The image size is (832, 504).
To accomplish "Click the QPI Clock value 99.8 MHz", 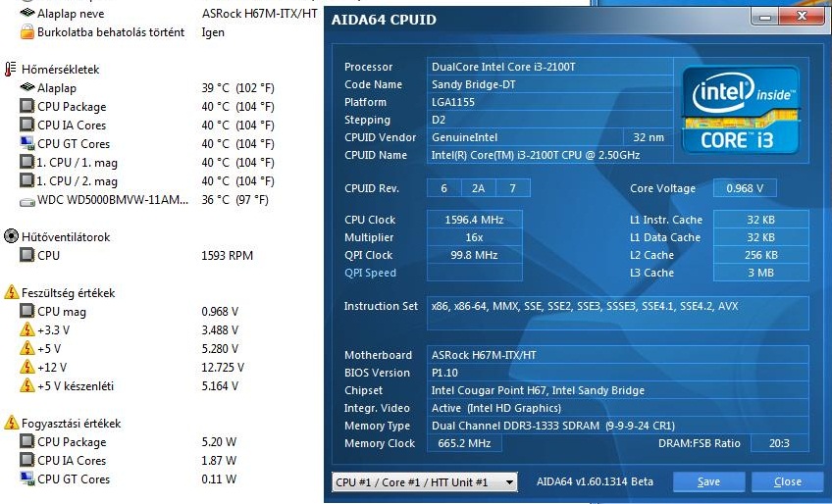I will (x=474, y=255).
